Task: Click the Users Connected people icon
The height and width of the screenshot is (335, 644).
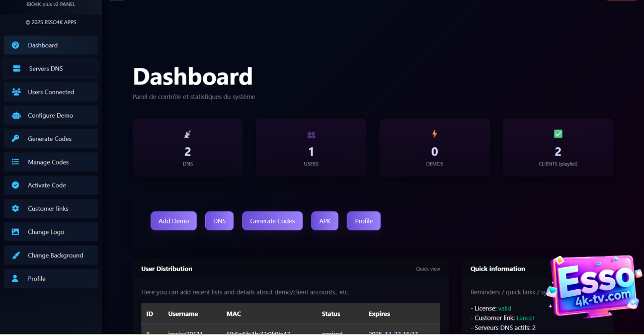Action: tap(16, 92)
